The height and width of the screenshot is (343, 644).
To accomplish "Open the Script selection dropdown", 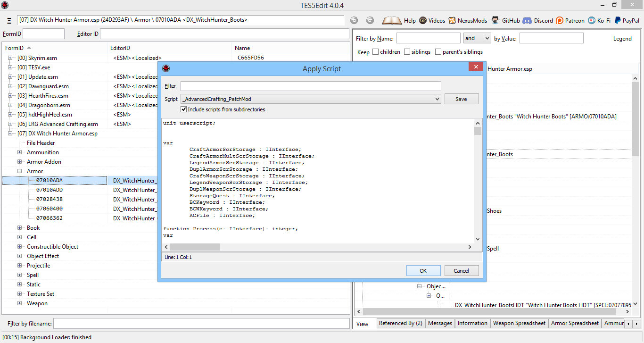I will point(311,99).
